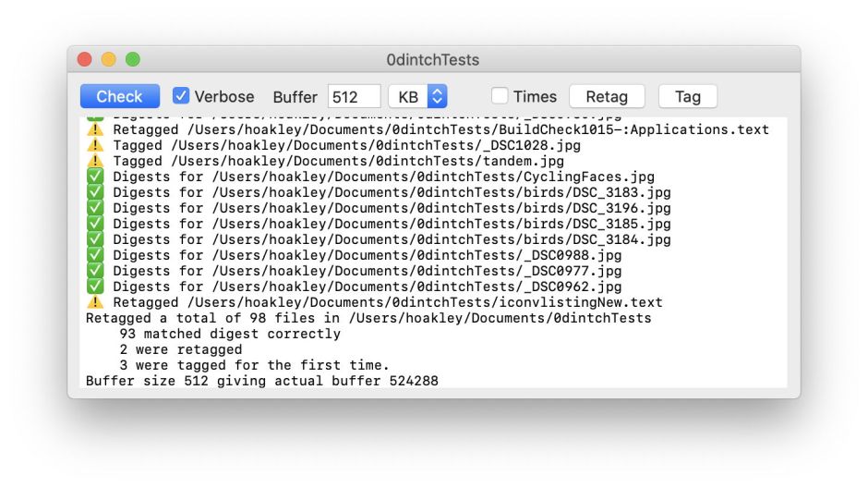Click the green checkmark beside CyclingFaces.jpg
The height and width of the screenshot is (488, 868).
95,177
